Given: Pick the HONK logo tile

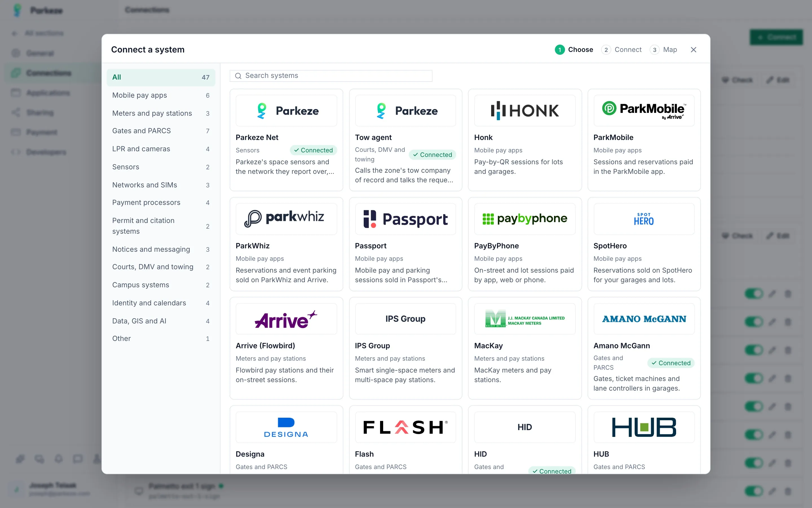Looking at the screenshot, I should 524,111.
